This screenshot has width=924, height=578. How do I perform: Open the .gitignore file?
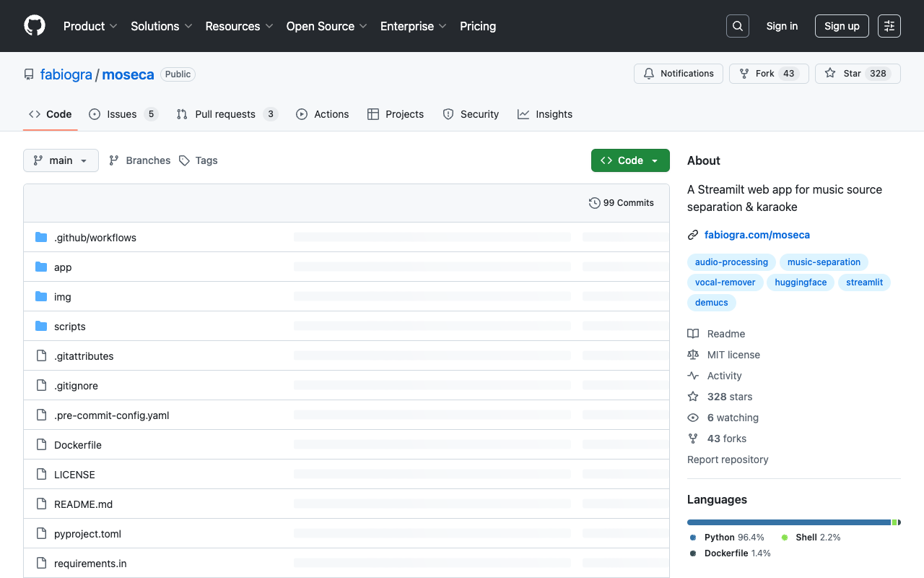point(76,386)
